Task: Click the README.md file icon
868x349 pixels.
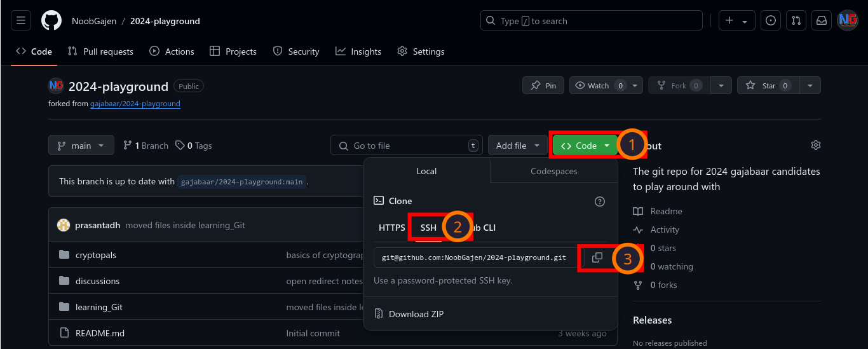Action: click(x=64, y=333)
